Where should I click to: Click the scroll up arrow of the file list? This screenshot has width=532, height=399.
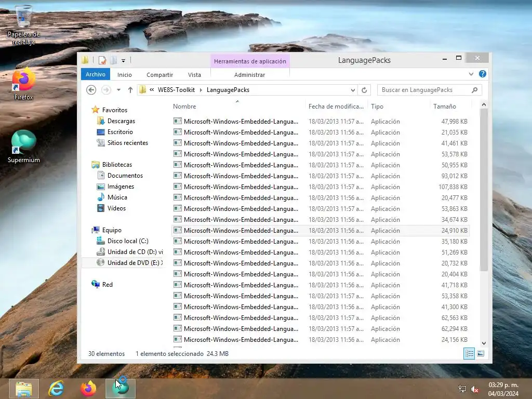[x=484, y=104]
